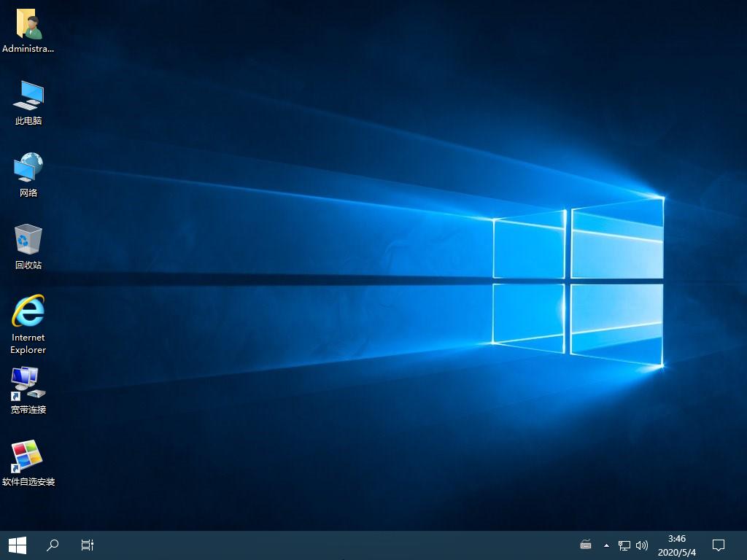Open Task View from the taskbar
Image resolution: width=747 pixels, height=560 pixels.
click(88, 545)
